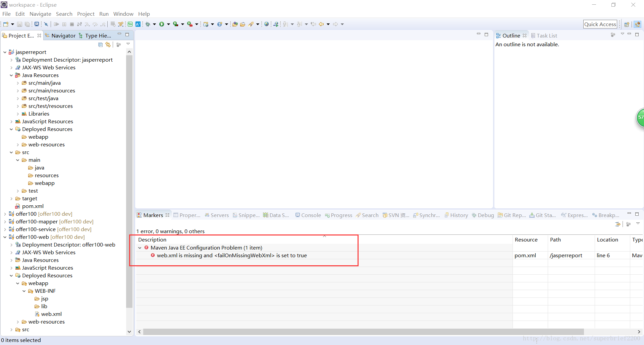644x345 pixels.
Task: Click the Quick Access field
Action: 600,24
